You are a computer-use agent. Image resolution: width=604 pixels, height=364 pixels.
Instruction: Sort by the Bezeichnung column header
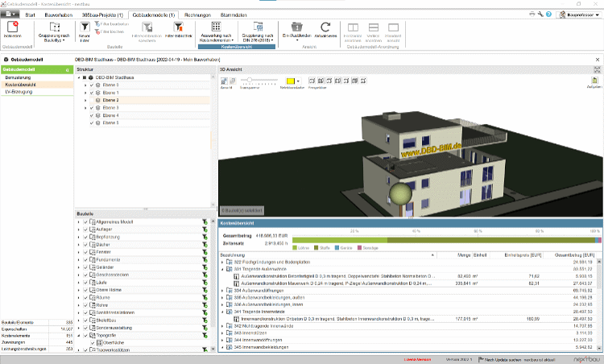(x=328, y=255)
